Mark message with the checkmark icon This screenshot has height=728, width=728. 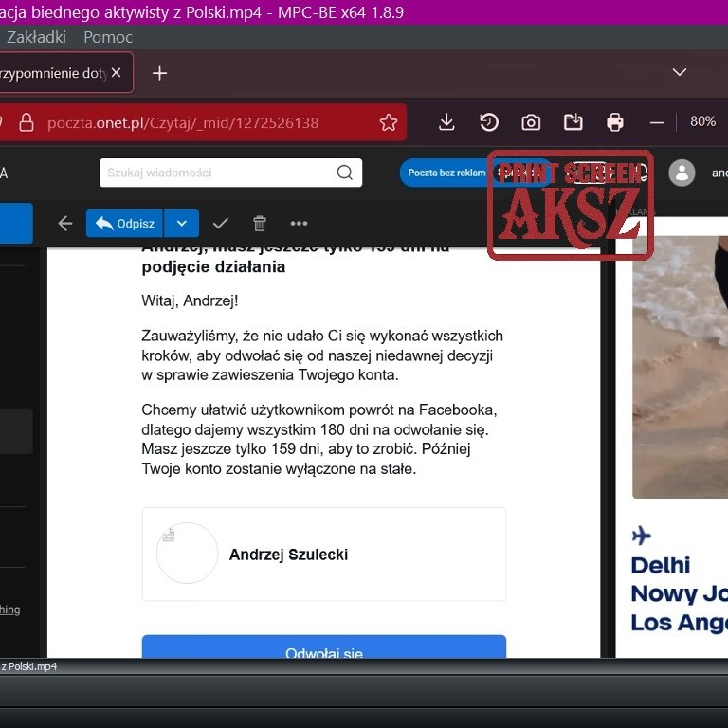(221, 224)
